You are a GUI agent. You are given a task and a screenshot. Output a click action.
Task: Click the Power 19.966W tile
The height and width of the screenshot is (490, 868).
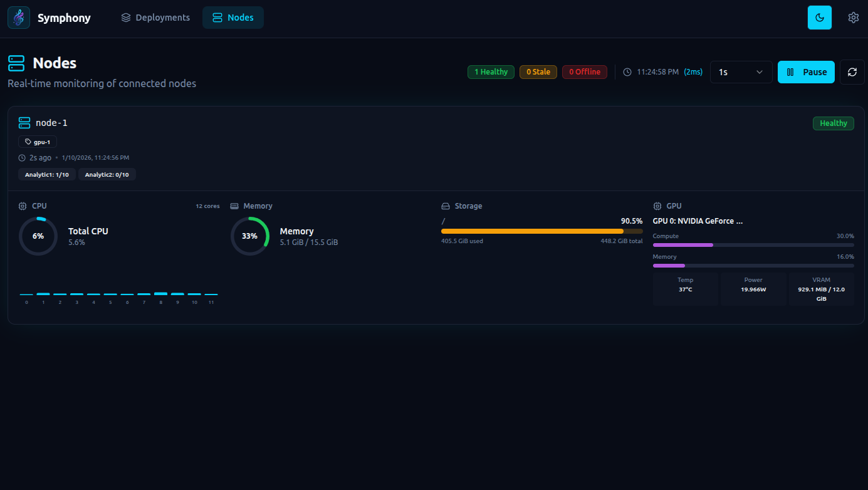click(x=753, y=289)
